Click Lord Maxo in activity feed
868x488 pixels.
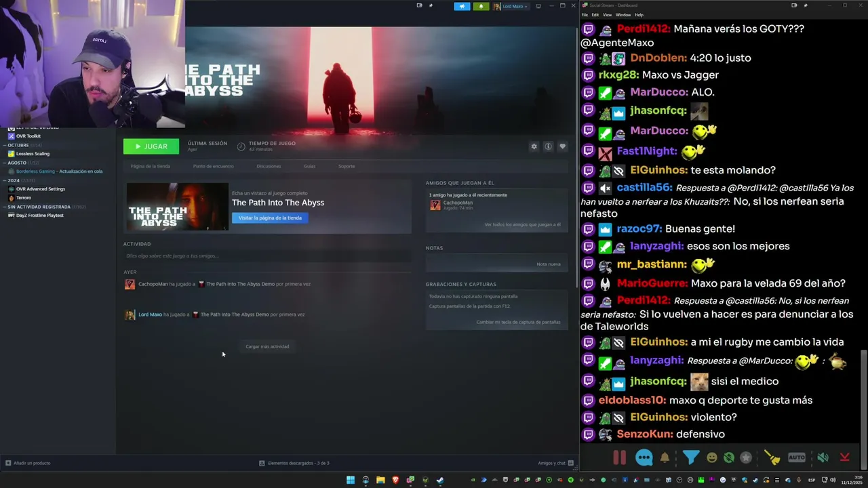click(x=150, y=314)
